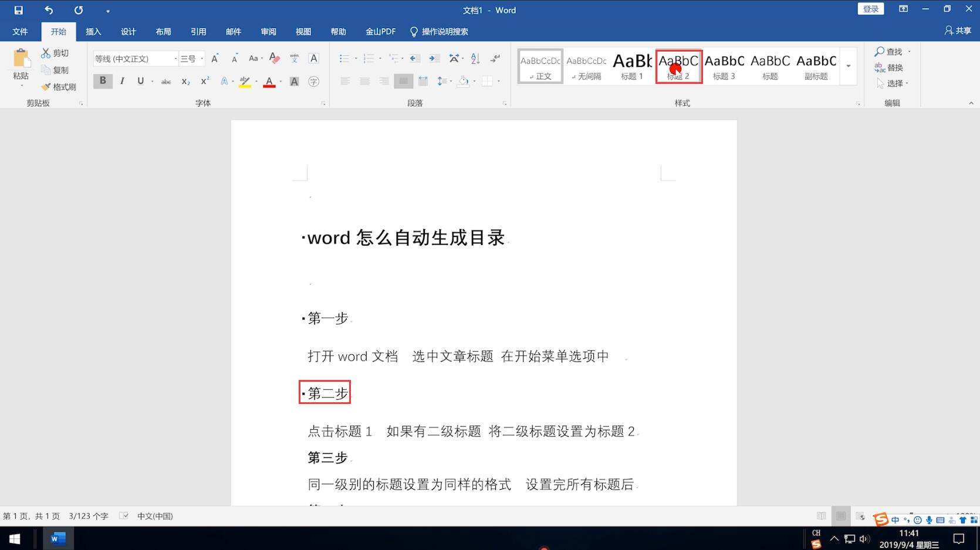The height and width of the screenshot is (550, 980).
Task: Click the 登录 sign-in button
Action: click(x=871, y=9)
